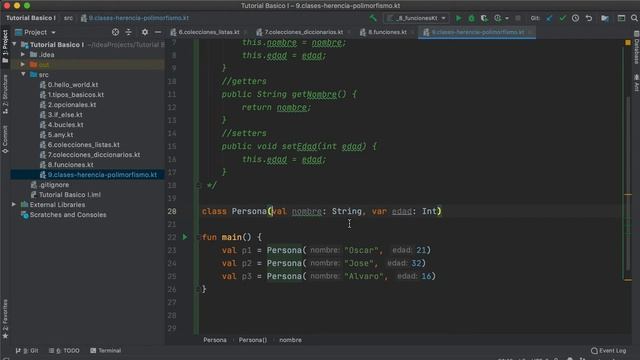Collapse the src folder
The width and height of the screenshot is (640, 360).
coord(23,74)
